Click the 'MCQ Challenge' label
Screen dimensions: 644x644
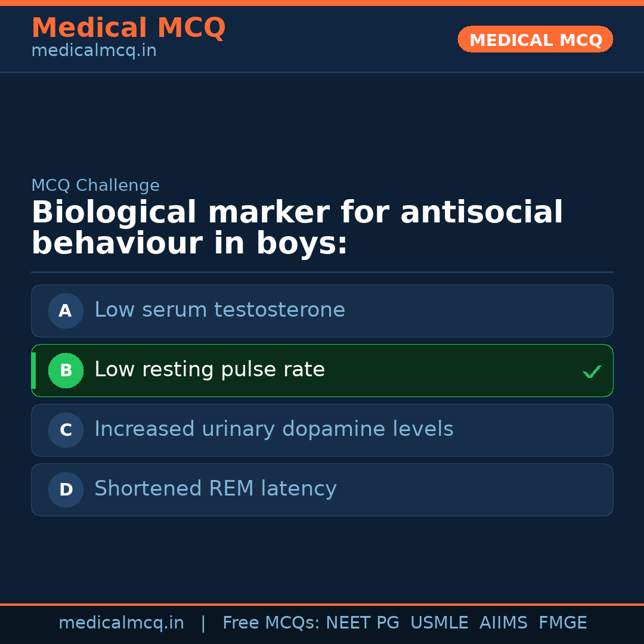[95, 185]
